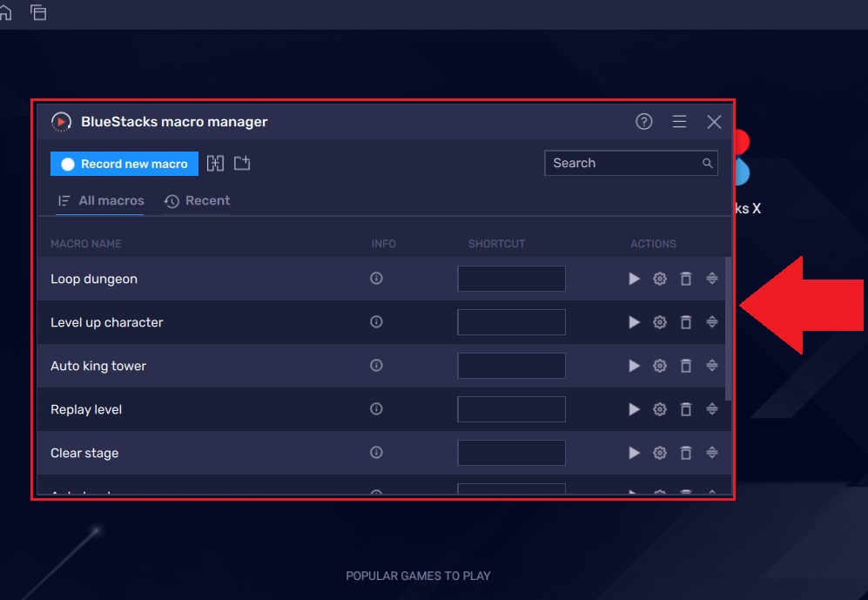Select the Clear stage macro name
The image size is (868, 600).
(84, 454)
